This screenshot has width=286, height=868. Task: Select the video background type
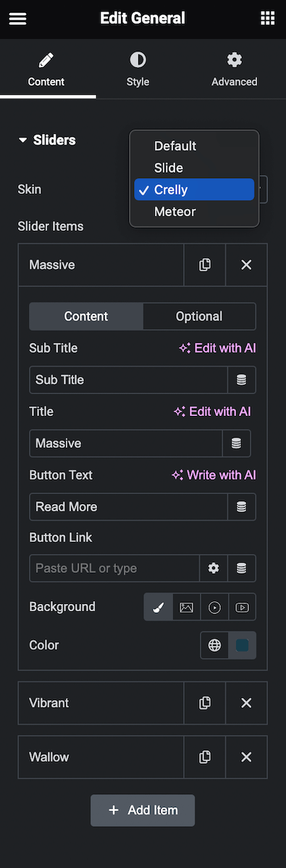pyautogui.click(x=214, y=608)
